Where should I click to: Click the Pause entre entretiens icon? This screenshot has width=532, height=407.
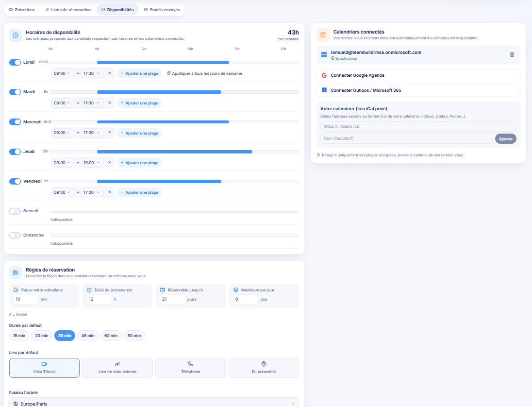click(16, 290)
